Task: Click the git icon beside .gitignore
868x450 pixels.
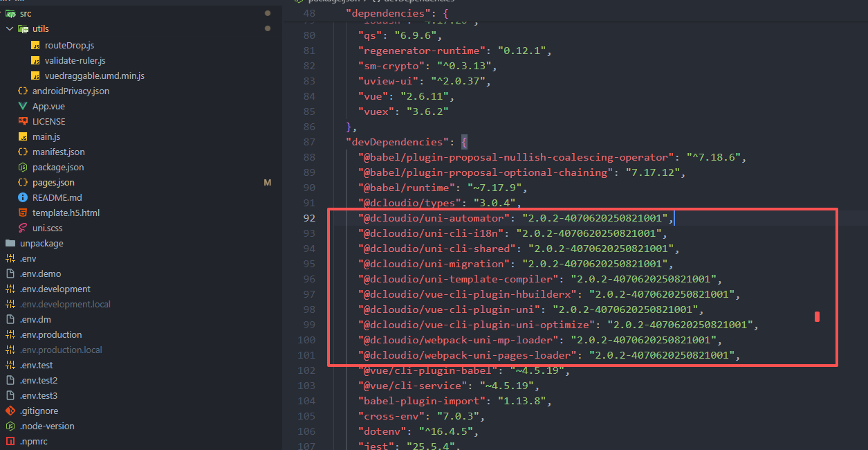Action: click(10, 411)
